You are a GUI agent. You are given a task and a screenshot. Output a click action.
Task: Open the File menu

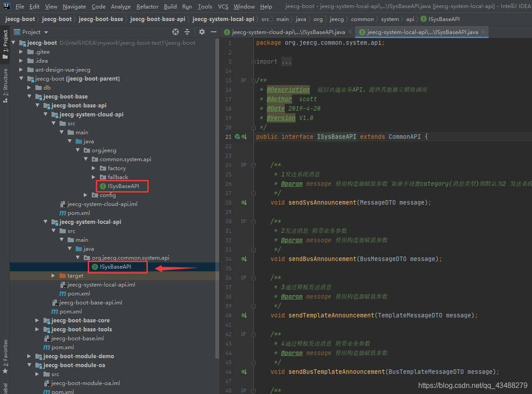click(20, 6)
